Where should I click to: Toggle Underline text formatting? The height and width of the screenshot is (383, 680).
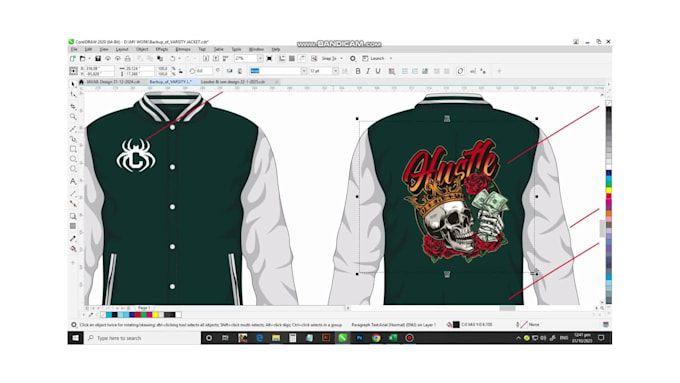coord(378,71)
